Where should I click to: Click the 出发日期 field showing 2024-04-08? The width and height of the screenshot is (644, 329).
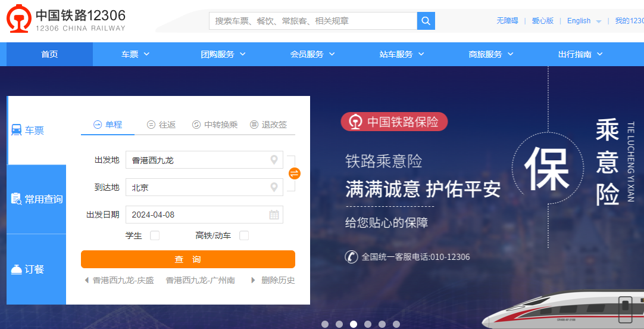(x=204, y=215)
